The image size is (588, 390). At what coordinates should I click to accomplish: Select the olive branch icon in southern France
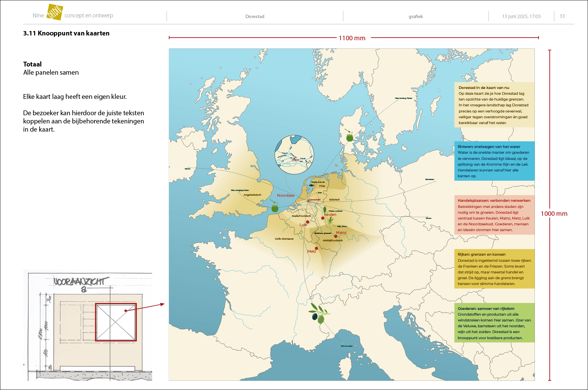point(318,313)
